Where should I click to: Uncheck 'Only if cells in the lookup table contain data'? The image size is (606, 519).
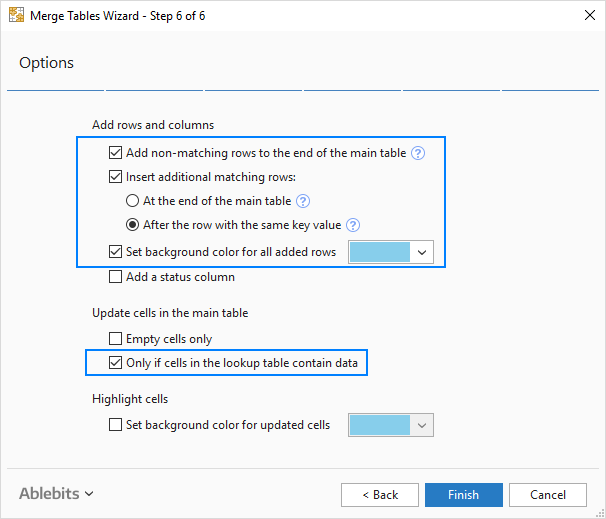tap(116, 363)
